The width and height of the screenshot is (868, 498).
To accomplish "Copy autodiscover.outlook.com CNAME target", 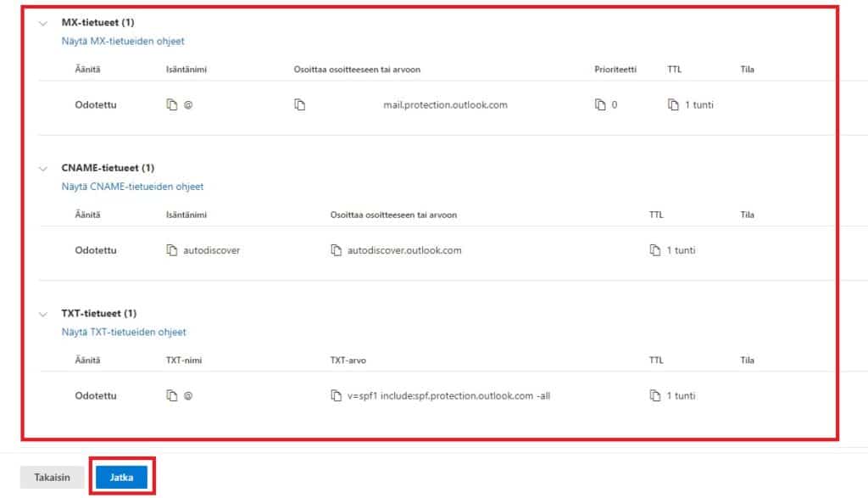I will tap(336, 251).
